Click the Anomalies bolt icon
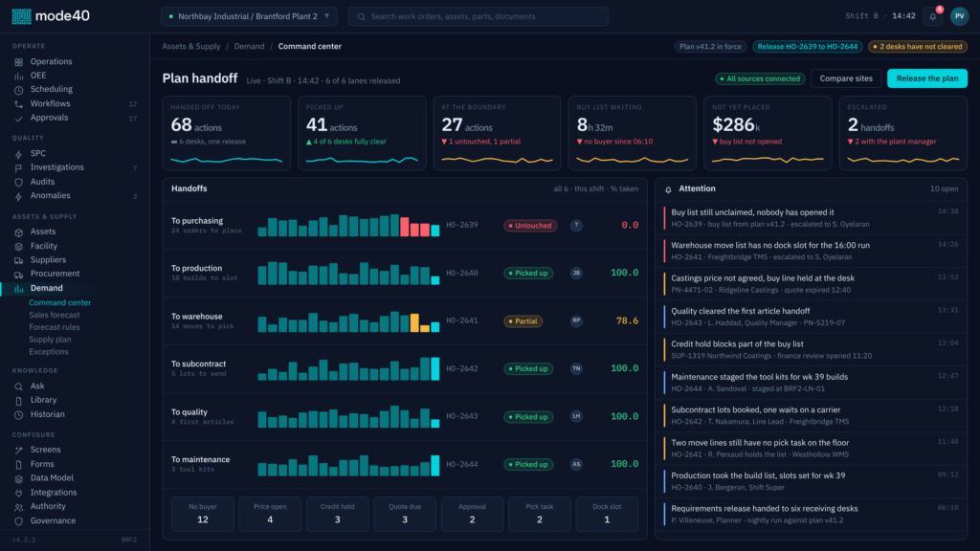This screenshot has height=551, width=980. point(19,196)
